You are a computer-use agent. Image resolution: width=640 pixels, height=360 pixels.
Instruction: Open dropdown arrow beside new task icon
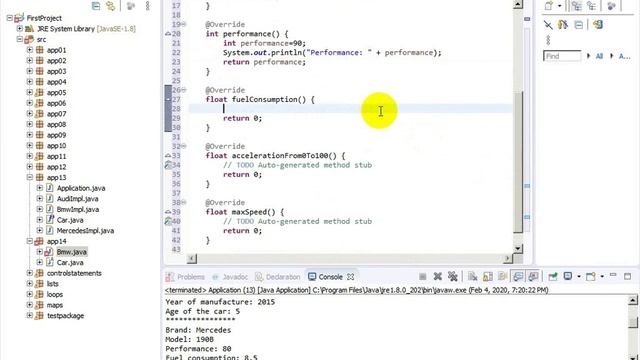coord(560,6)
